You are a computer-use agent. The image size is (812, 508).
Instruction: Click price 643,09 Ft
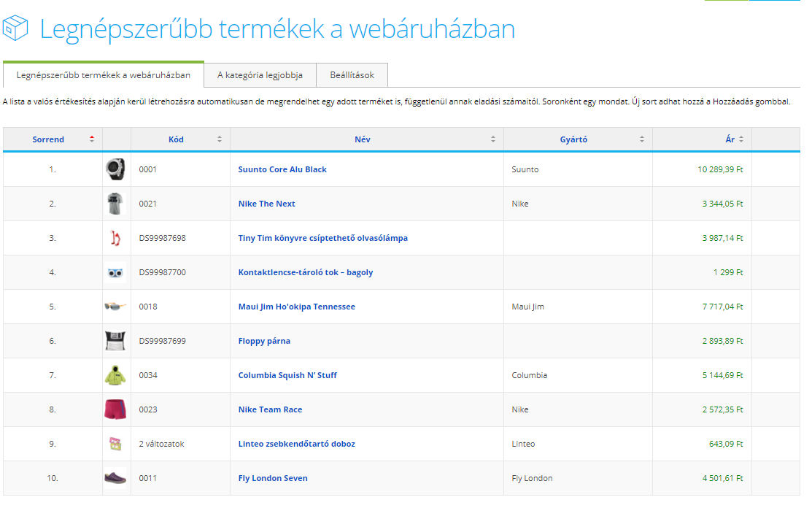point(726,444)
